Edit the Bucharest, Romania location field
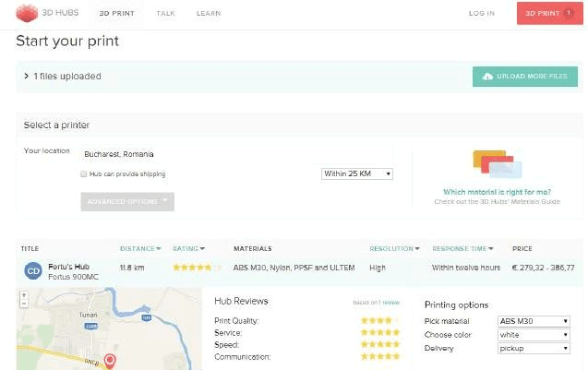The width and height of the screenshot is (588, 370). [236, 154]
